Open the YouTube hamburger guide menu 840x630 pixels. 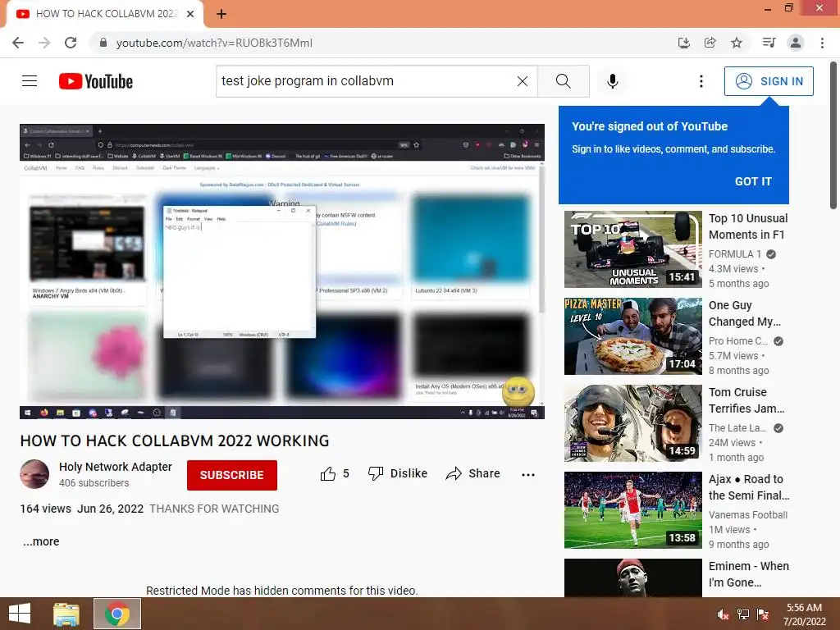pos(30,81)
